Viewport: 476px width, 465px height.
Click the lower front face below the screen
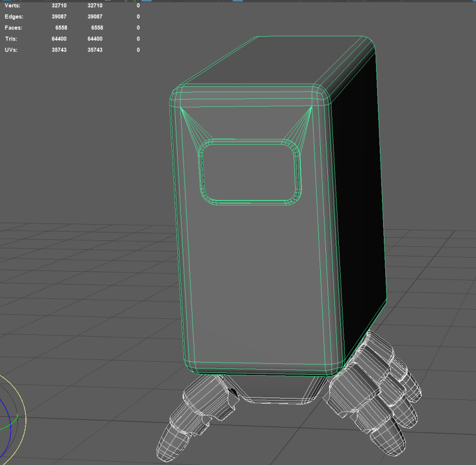[260, 288]
